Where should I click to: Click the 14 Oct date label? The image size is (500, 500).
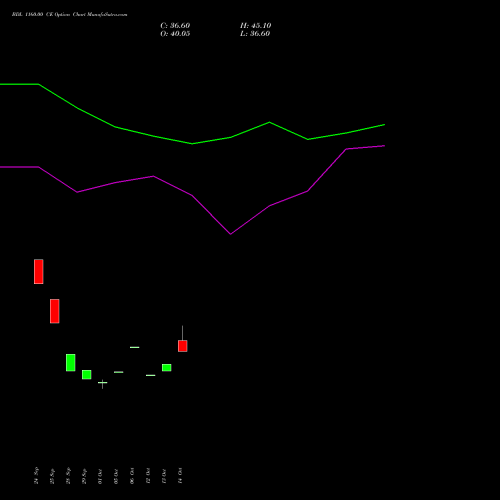[x=180, y=476]
